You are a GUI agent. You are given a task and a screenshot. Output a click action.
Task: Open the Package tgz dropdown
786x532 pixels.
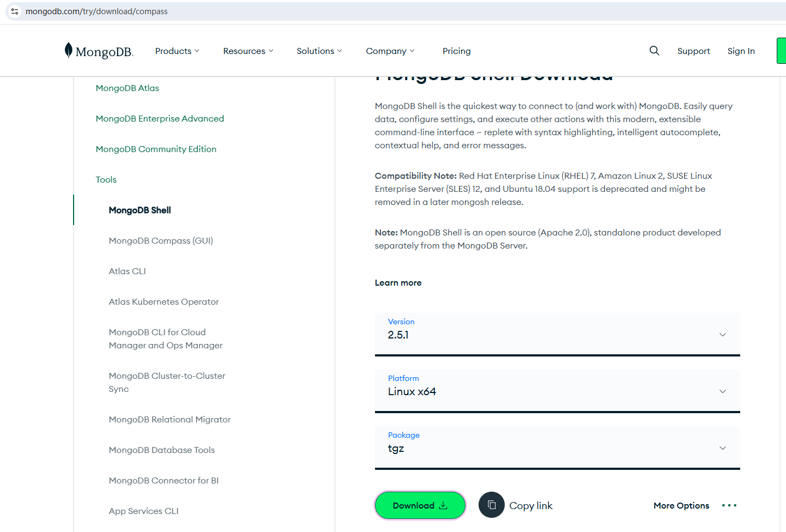pos(557,448)
